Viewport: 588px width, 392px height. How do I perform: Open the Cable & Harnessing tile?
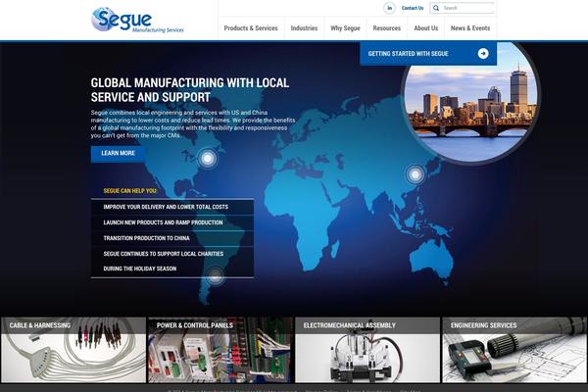tap(73, 350)
